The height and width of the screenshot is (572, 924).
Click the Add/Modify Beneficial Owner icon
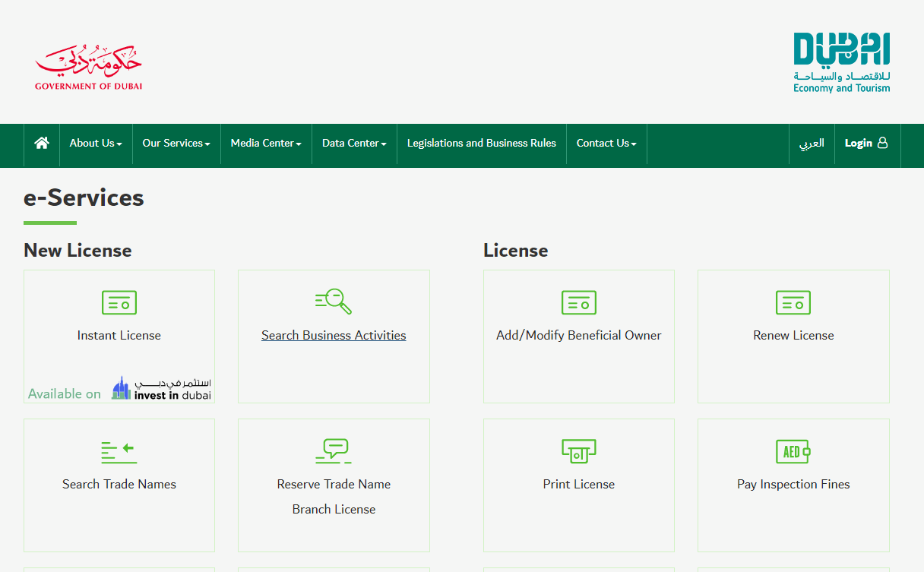point(578,302)
